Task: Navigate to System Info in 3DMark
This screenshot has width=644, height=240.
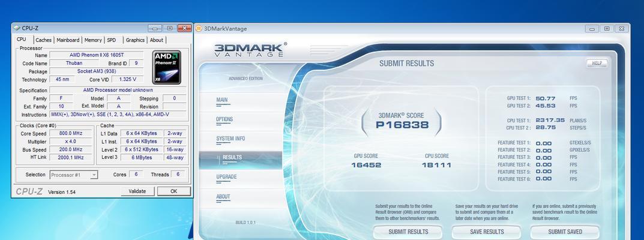Action: point(230,139)
